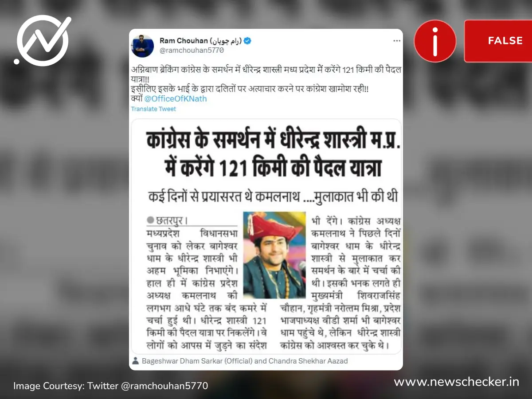Click Translate Tweet
The width and height of the screenshot is (532, 399).
click(153, 109)
